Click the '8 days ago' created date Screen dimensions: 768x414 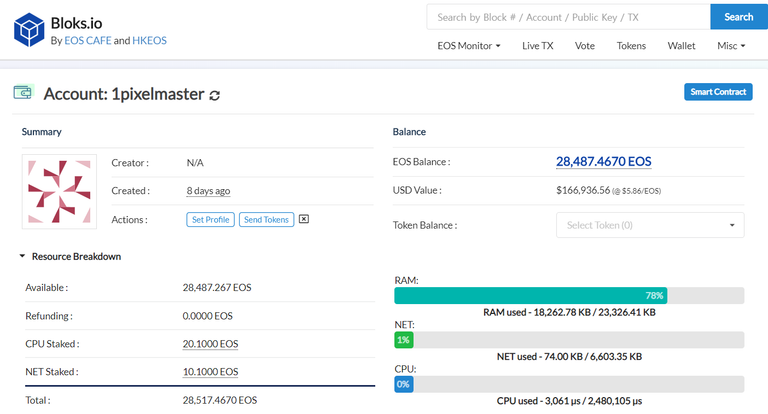(x=208, y=191)
